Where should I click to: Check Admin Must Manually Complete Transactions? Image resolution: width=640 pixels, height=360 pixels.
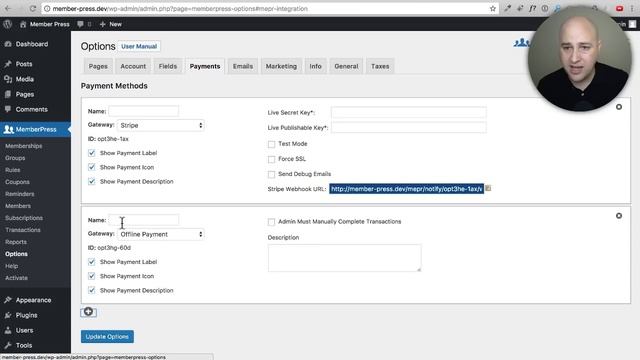(271, 222)
